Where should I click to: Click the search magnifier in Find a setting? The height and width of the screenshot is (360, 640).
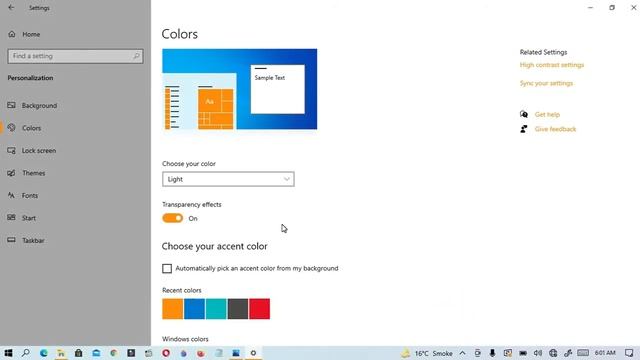pos(136,56)
